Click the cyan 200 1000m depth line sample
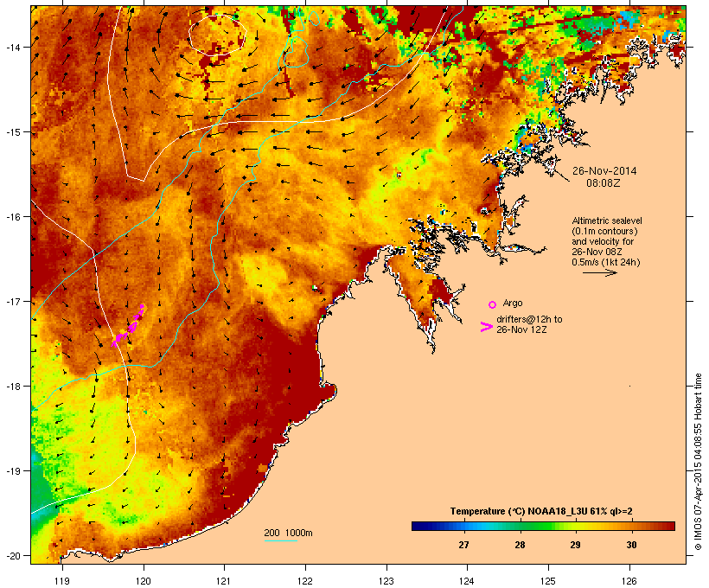Image resolution: width=709 pixels, height=588 pixels. (280, 540)
